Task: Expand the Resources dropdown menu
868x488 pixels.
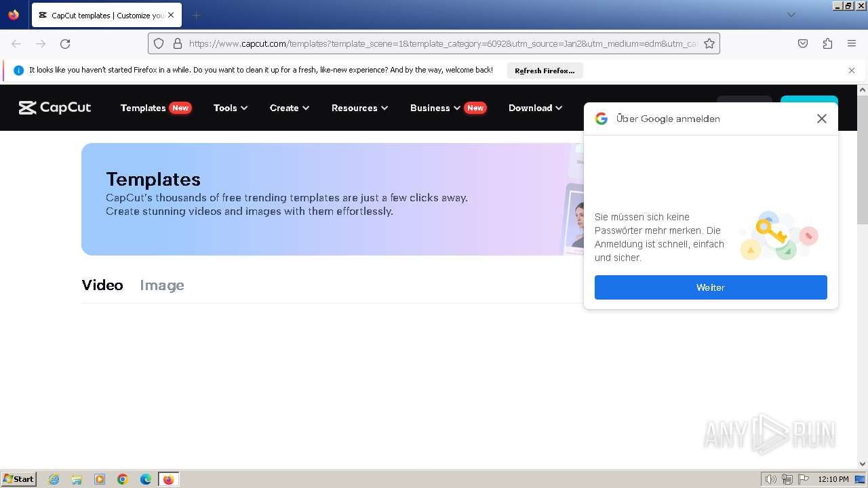Action: point(359,108)
